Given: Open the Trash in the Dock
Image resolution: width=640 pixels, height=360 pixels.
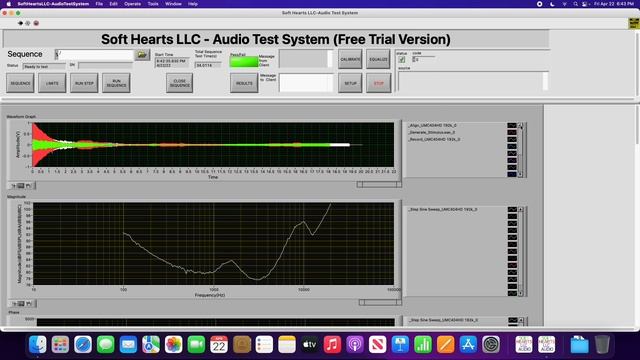Looking at the screenshot, I should click(602, 344).
